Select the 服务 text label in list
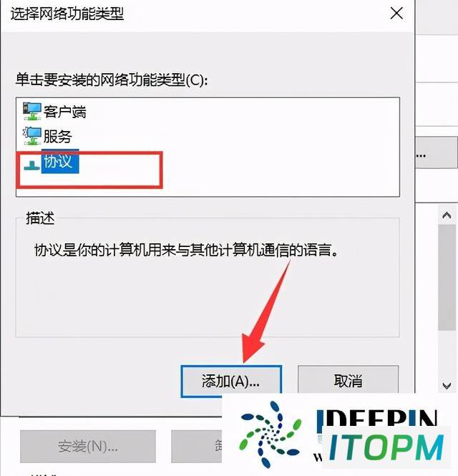This screenshot has height=476, width=458. pyautogui.click(x=58, y=136)
